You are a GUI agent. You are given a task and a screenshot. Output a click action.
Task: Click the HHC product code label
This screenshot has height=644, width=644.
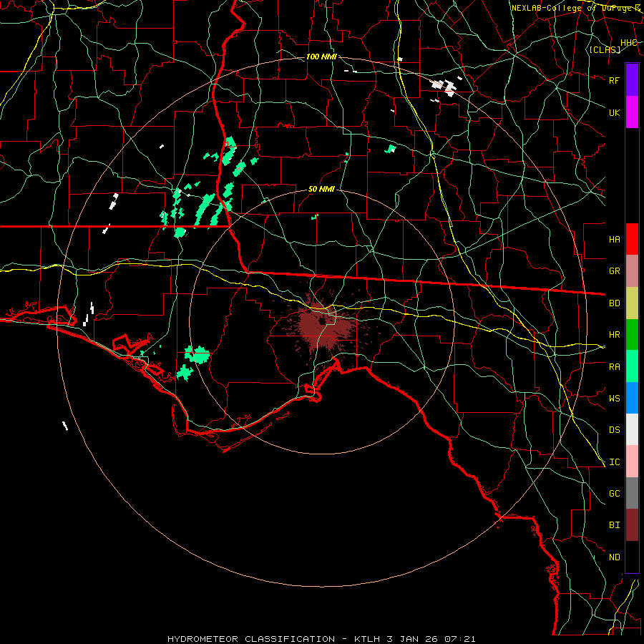tap(628, 43)
